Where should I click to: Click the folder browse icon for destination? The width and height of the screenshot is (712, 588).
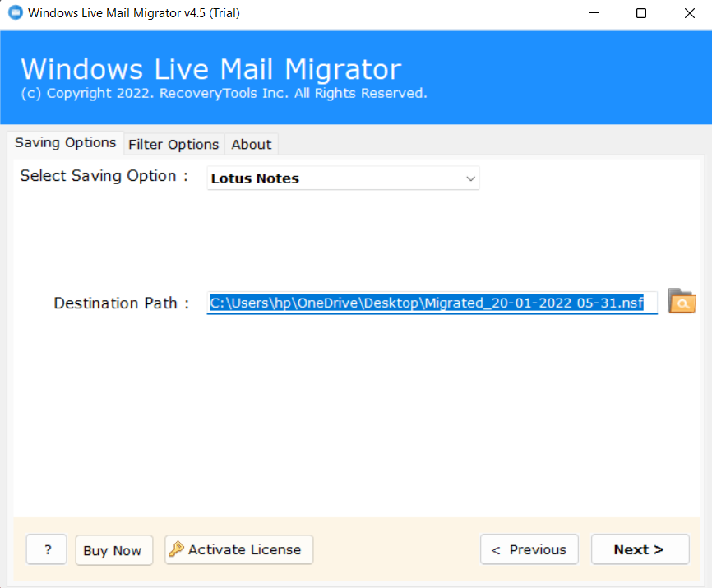coord(682,301)
